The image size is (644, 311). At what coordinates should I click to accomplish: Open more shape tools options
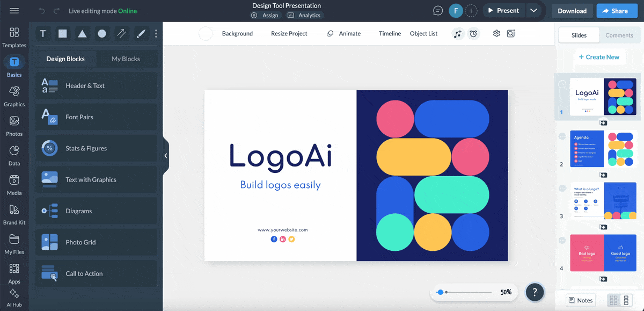click(x=156, y=34)
